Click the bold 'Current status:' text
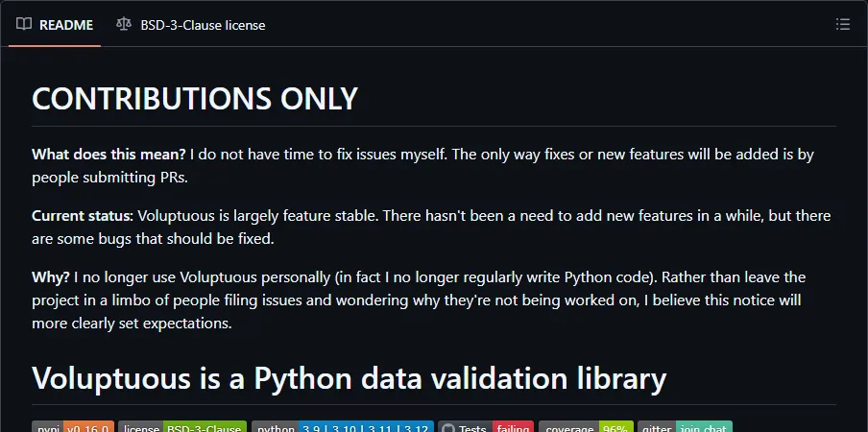The image size is (868, 432). point(83,215)
